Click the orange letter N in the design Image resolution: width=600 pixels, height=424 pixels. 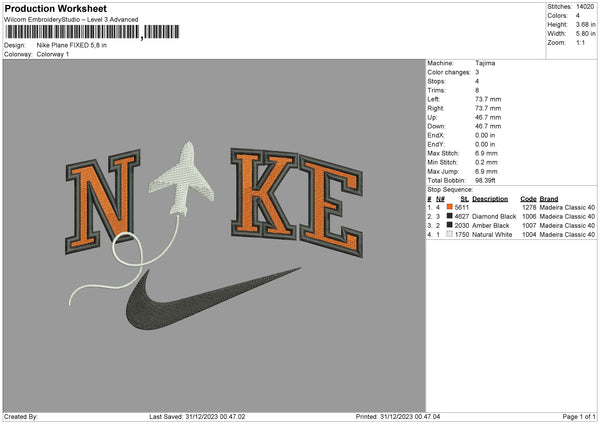click(103, 201)
